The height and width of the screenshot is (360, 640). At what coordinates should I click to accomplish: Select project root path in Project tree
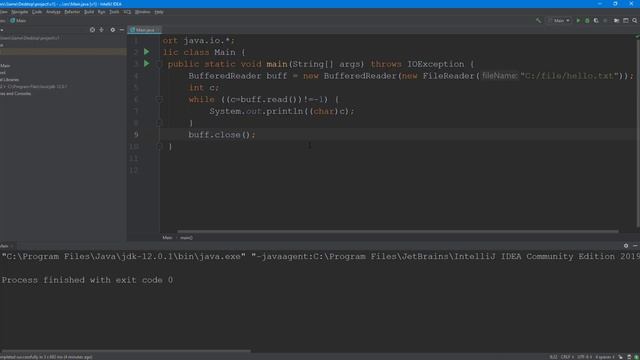click(x=30, y=38)
